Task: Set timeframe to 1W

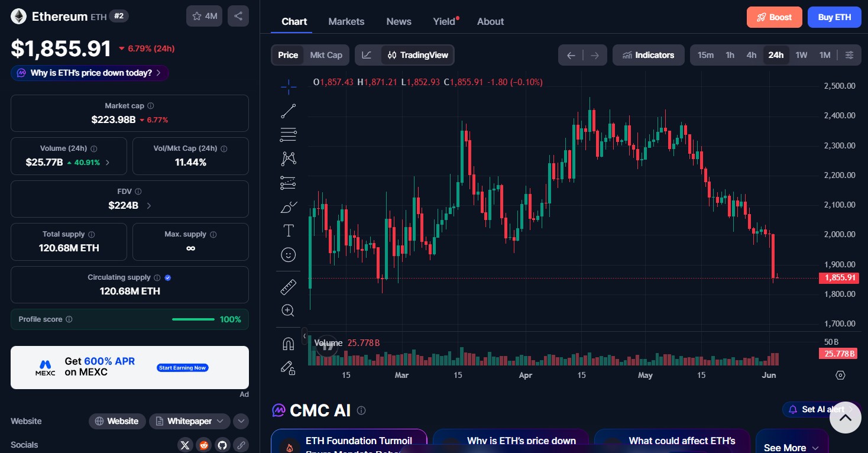Action: [x=801, y=55]
